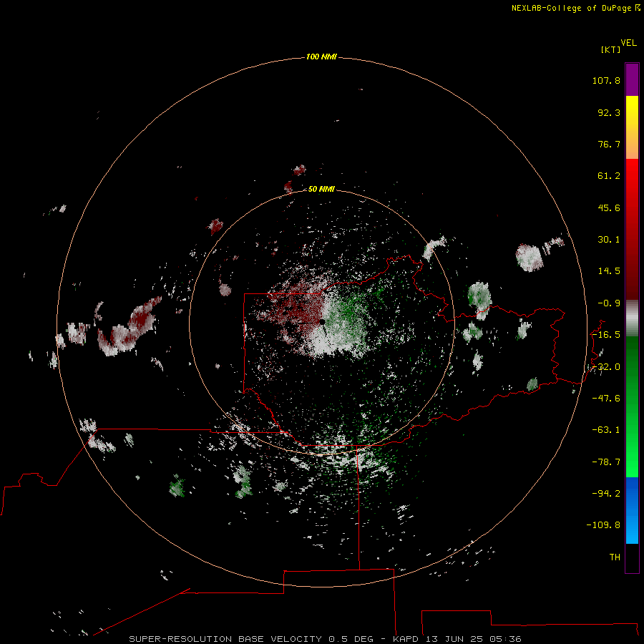Screen dimensions: 644x644
Task: Click the [KT] units label
Action: [610, 49]
